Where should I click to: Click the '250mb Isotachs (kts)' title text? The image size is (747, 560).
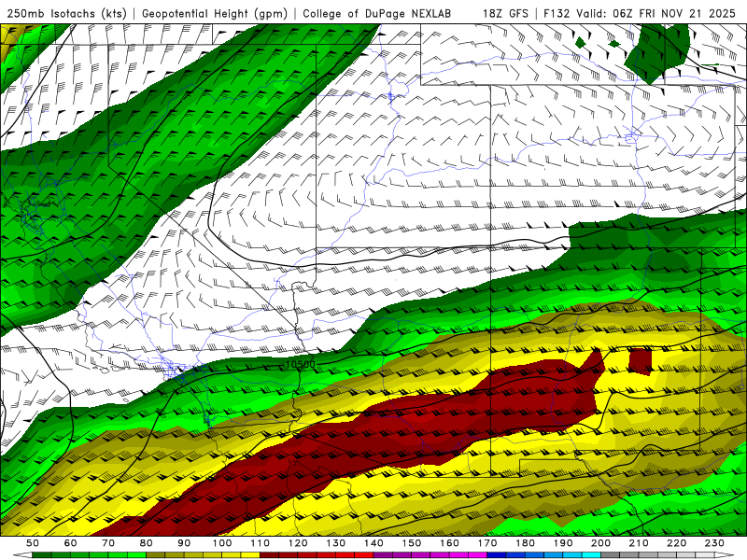coord(66,14)
